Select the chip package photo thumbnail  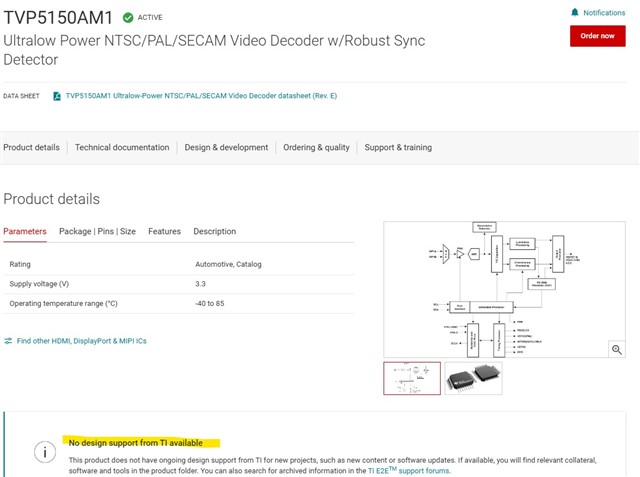click(x=473, y=378)
